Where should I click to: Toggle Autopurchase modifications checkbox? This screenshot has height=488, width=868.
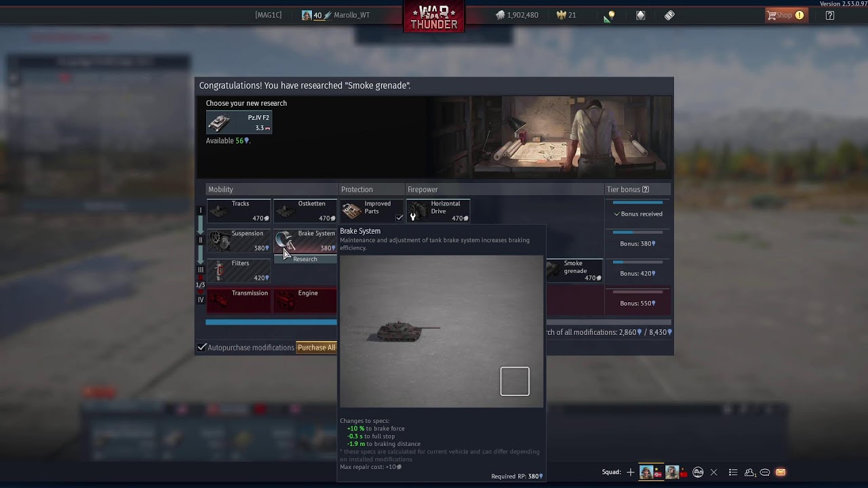(202, 347)
